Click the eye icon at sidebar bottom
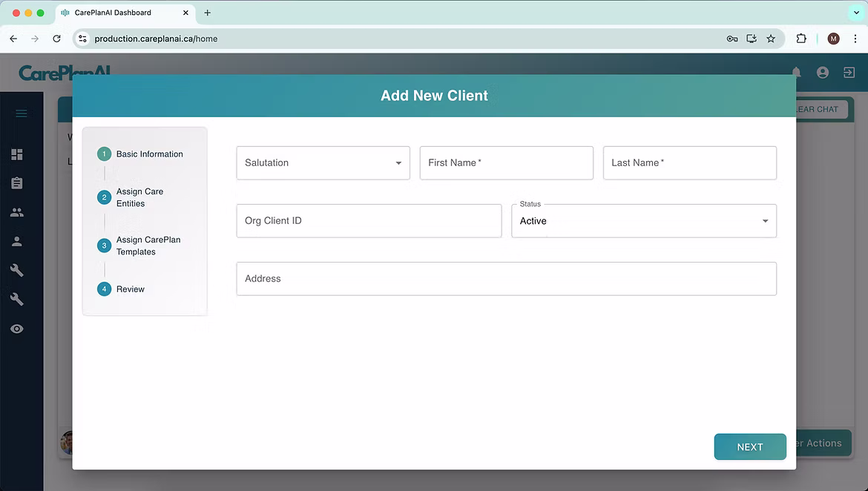The height and width of the screenshot is (491, 868). (x=16, y=329)
